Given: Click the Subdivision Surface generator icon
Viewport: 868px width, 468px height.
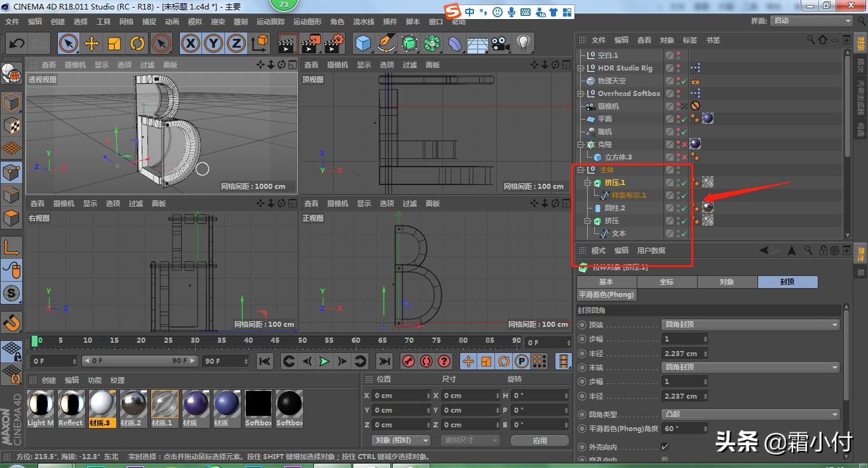Looking at the screenshot, I should (x=408, y=43).
